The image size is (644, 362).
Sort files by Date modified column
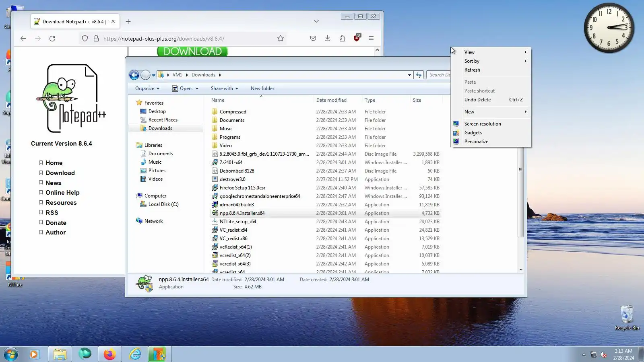(x=331, y=100)
